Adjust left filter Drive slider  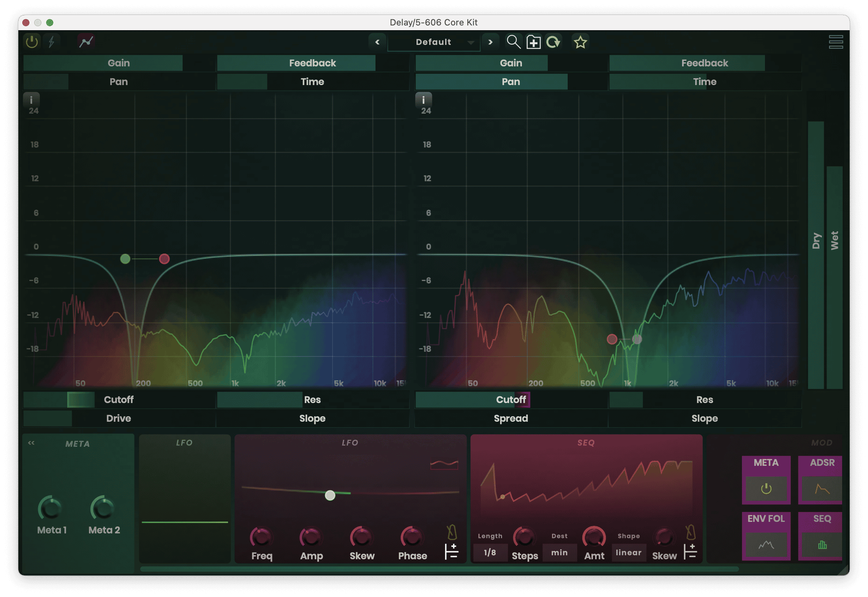pos(119,418)
